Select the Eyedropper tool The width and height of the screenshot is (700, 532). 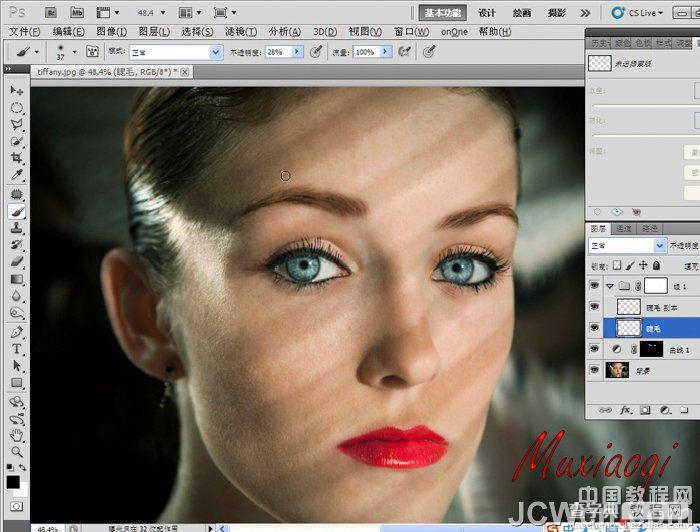(17, 175)
